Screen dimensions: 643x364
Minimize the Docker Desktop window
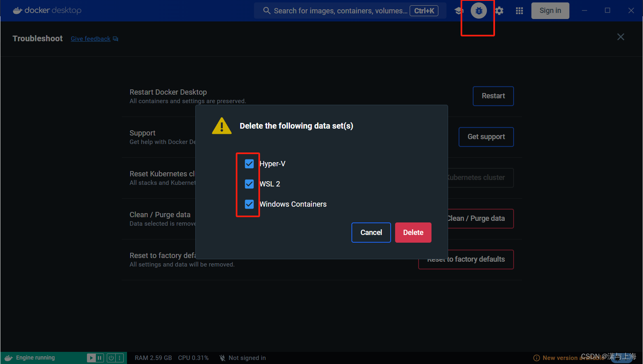coord(584,11)
